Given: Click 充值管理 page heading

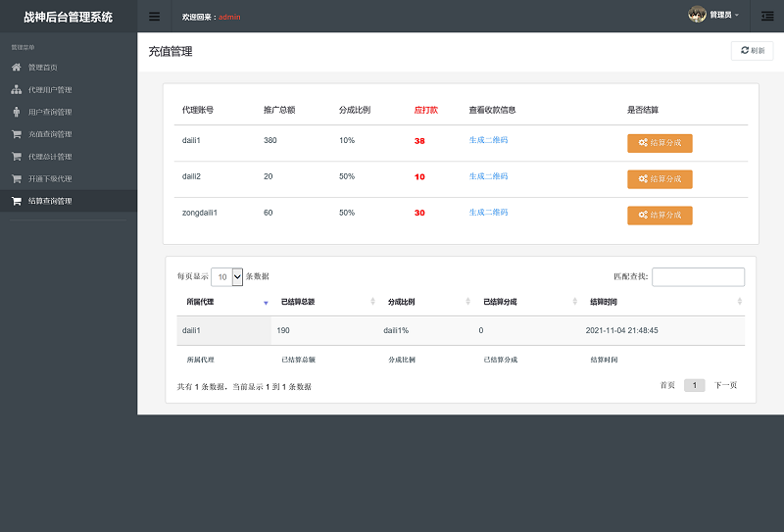Looking at the screenshot, I should [x=171, y=52].
